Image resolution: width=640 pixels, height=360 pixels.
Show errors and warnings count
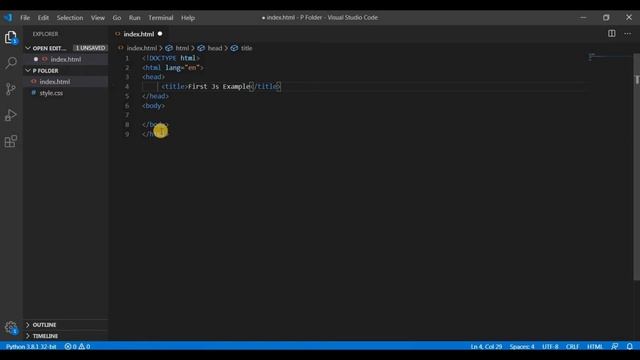(x=77, y=346)
